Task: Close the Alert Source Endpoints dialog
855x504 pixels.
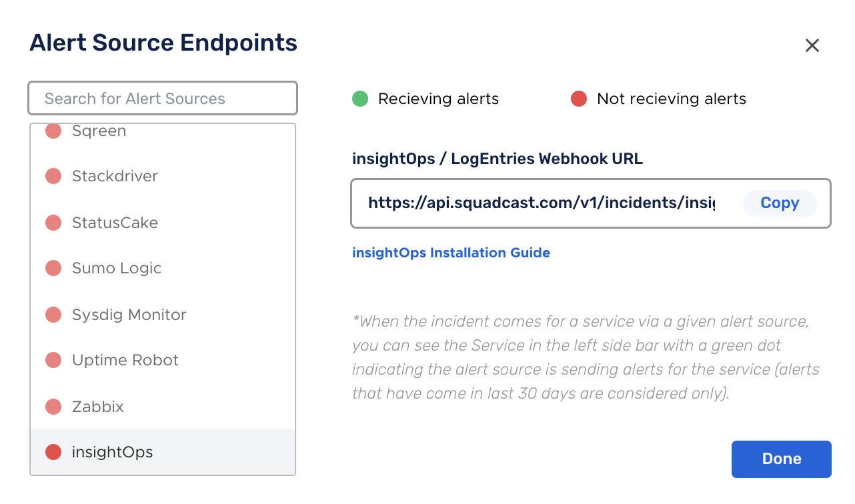Action: coord(812,45)
